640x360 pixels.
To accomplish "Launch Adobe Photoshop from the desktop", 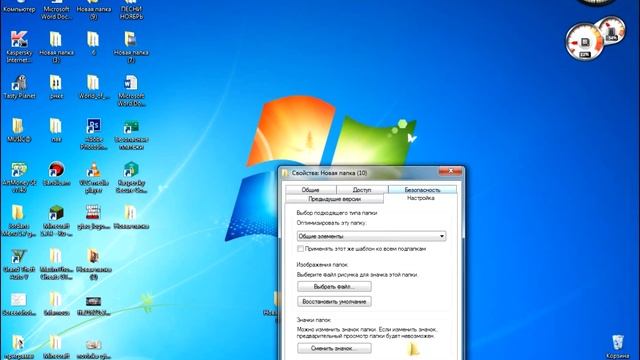I will pyautogui.click(x=93, y=134).
